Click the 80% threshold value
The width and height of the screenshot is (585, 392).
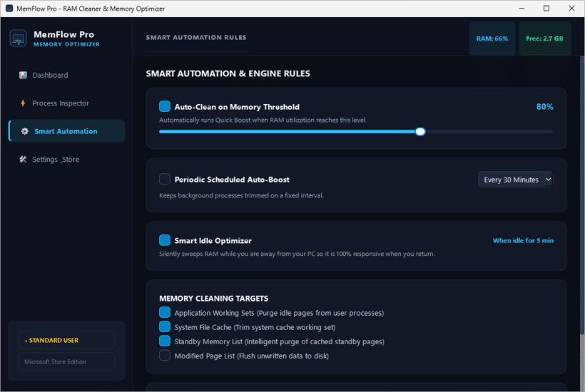tap(545, 107)
